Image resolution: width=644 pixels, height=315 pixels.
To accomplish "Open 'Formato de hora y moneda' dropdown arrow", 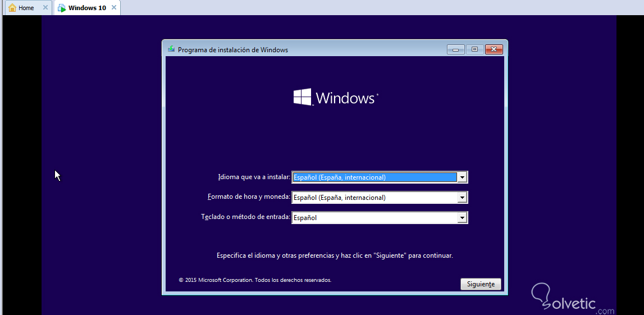I will (x=463, y=198).
